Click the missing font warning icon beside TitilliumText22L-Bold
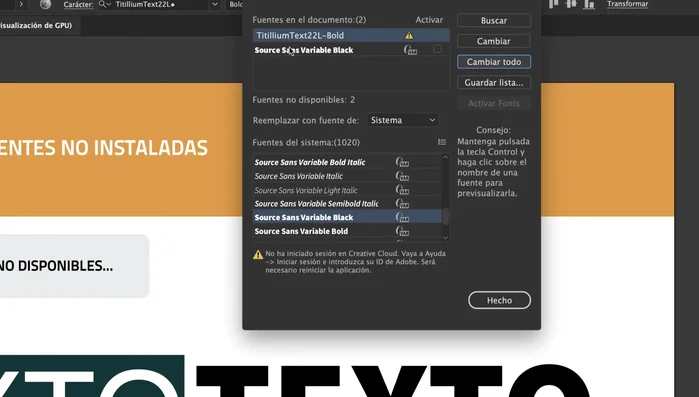 click(409, 36)
